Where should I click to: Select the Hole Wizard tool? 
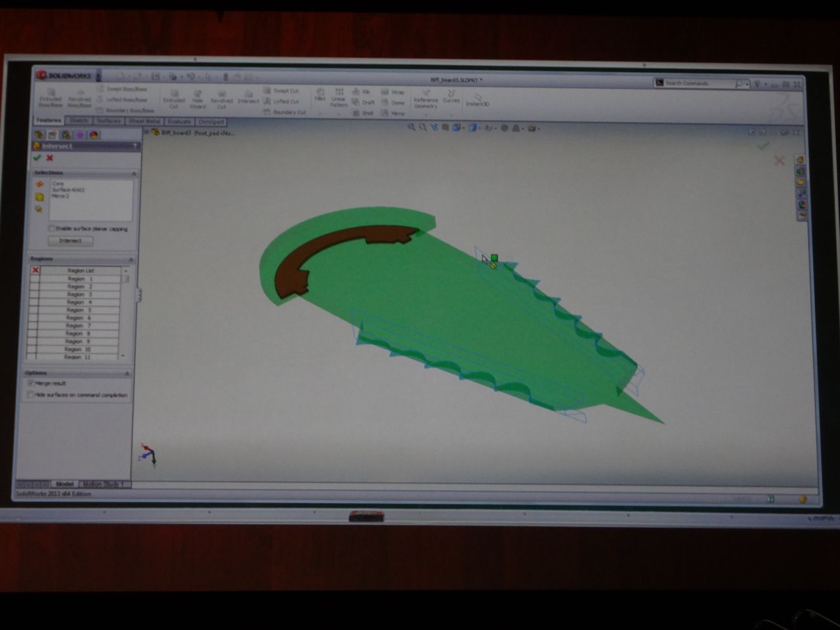tap(198, 100)
